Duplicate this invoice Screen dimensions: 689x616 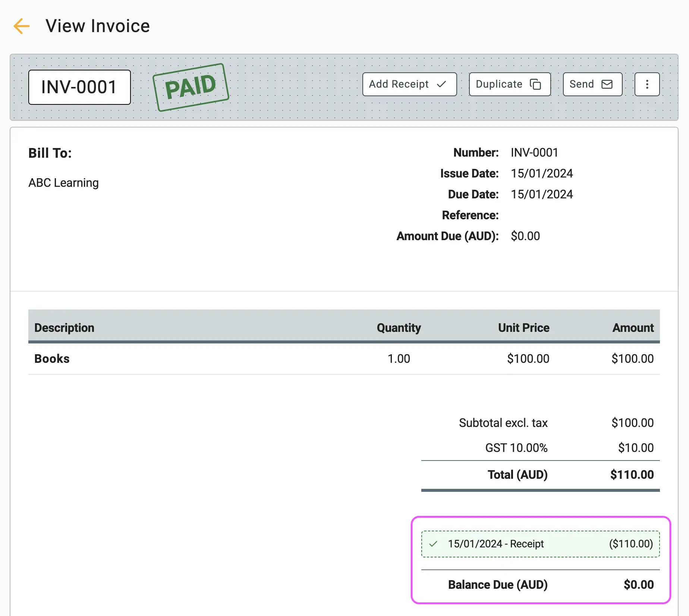510,84
